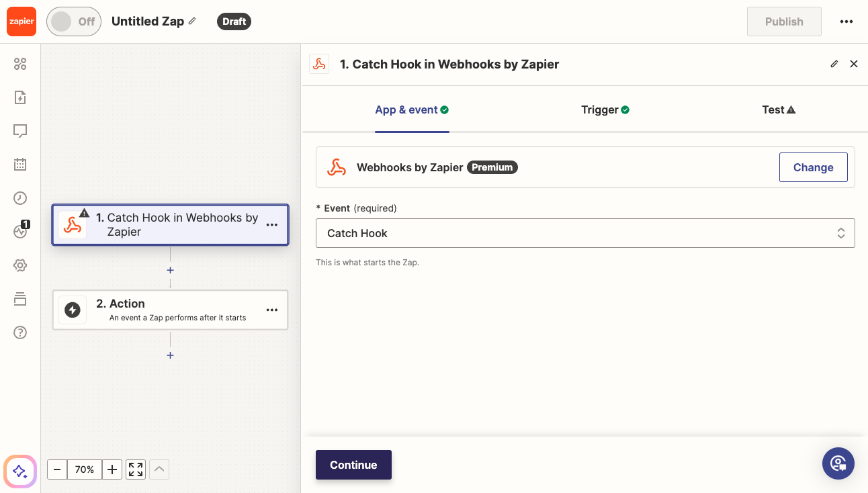Open the question mark help sidebar icon
The width and height of the screenshot is (868, 493).
(20, 332)
